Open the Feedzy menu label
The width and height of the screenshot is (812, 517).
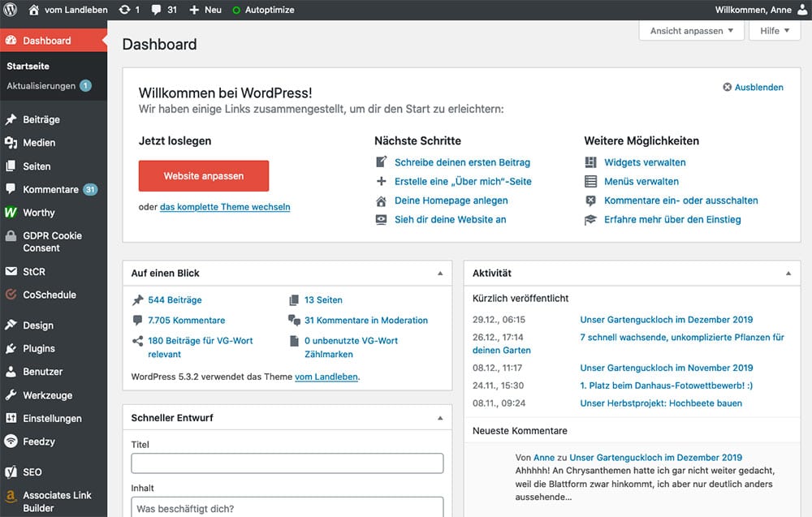(39, 442)
